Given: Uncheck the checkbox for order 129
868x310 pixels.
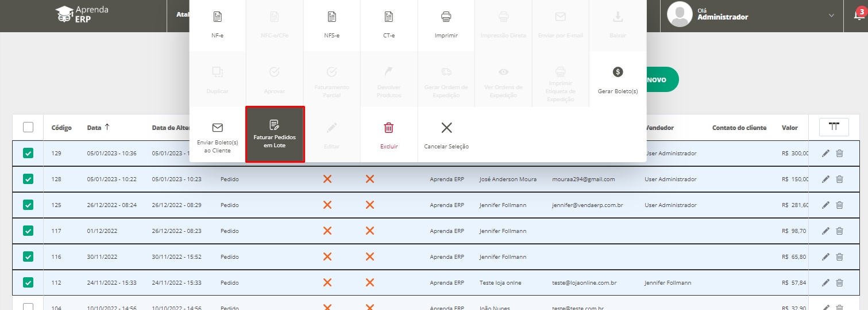Looking at the screenshot, I should [28, 154].
